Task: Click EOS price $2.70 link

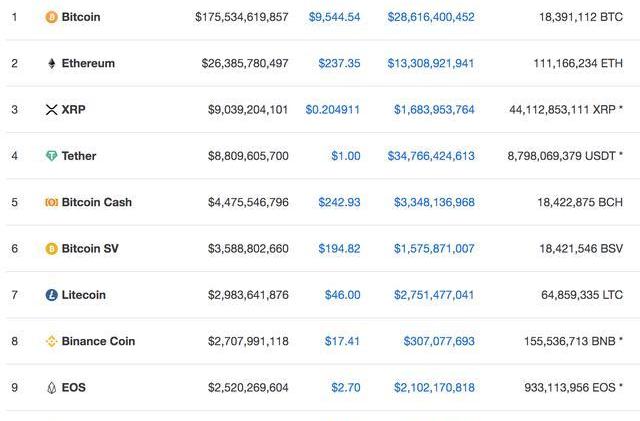Action: [x=345, y=388]
